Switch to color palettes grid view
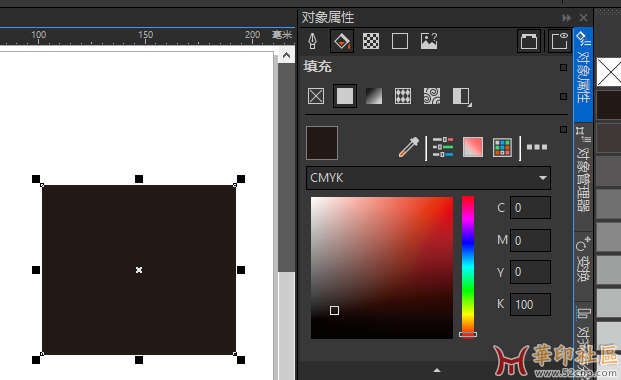Viewport: 621px width, 380px height. (x=502, y=147)
